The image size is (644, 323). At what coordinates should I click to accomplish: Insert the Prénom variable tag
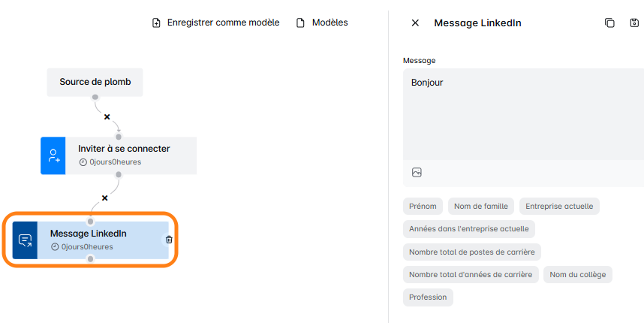[x=423, y=206]
